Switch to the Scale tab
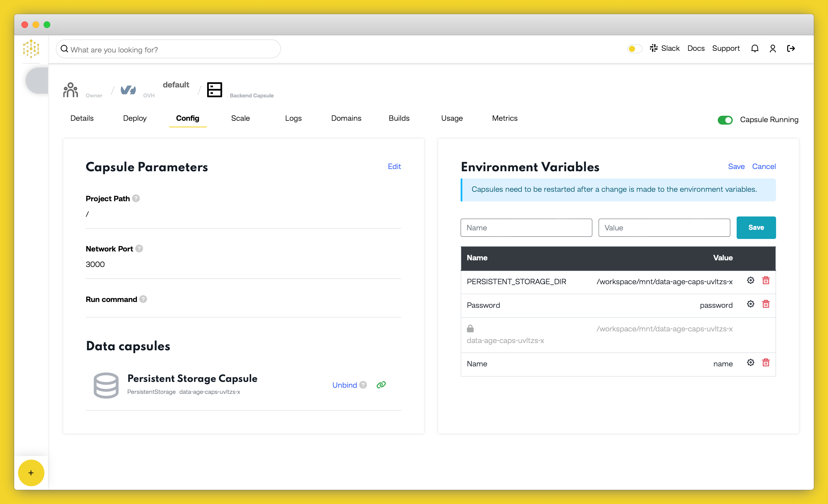828x504 pixels. 240,118
